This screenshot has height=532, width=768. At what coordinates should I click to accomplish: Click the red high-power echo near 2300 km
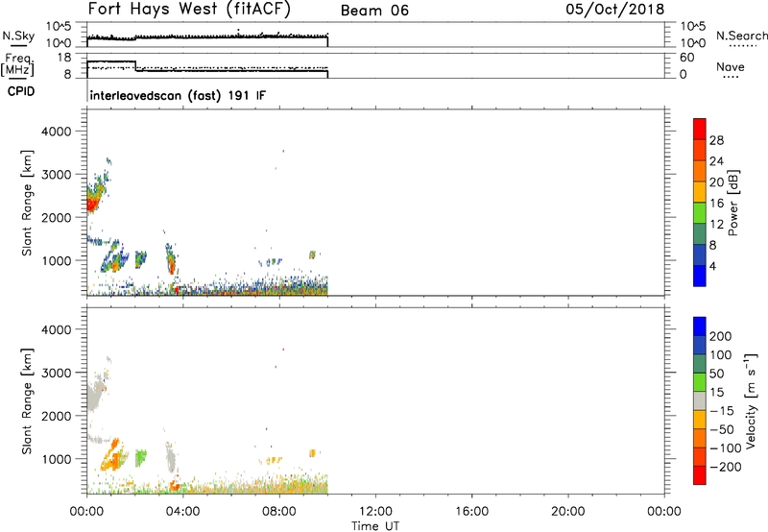[91, 203]
